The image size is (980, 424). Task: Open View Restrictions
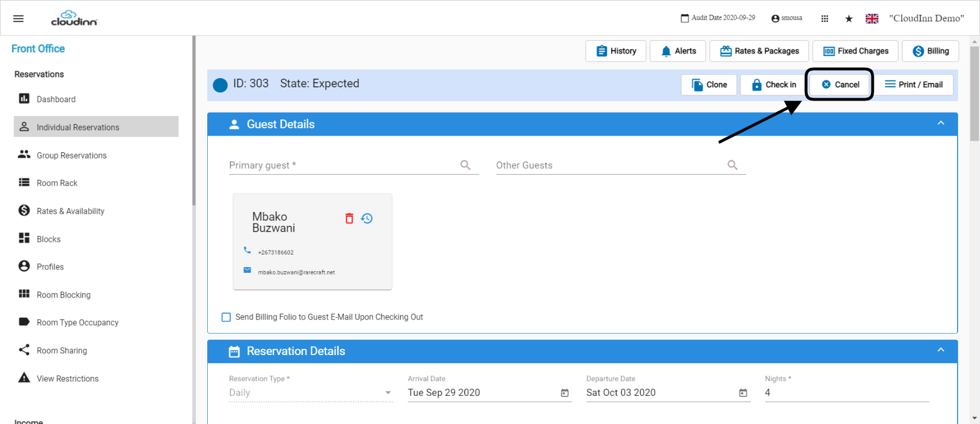pyautogui.click(x=96, y=378)
